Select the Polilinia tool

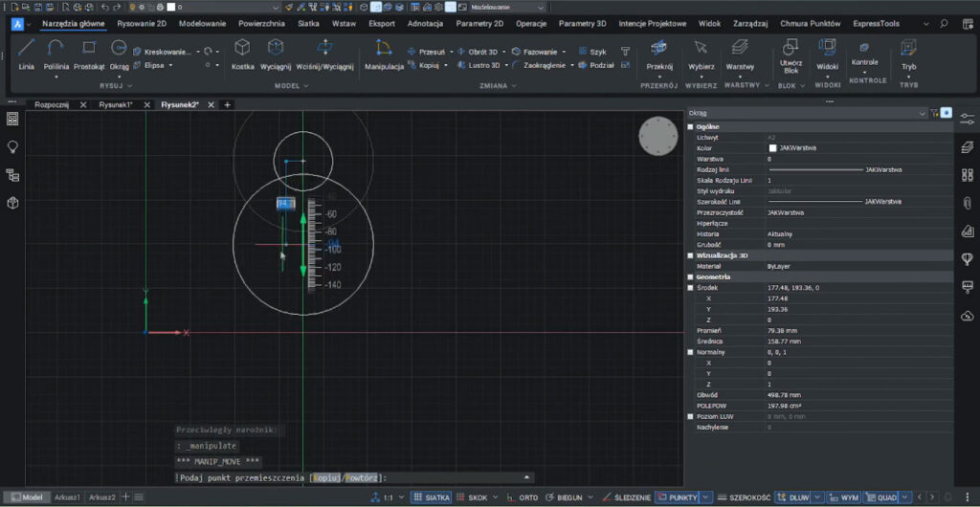click(x=56, y=55)
